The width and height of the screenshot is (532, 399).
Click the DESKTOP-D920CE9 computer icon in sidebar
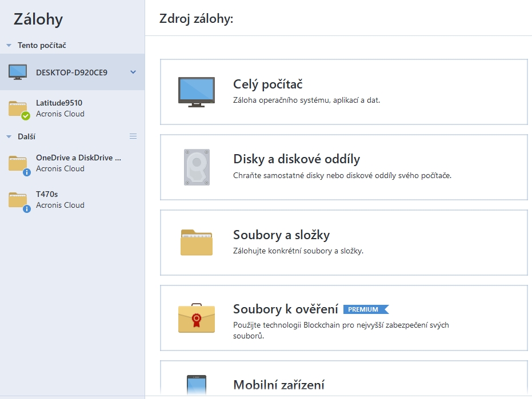pos(18,72)
